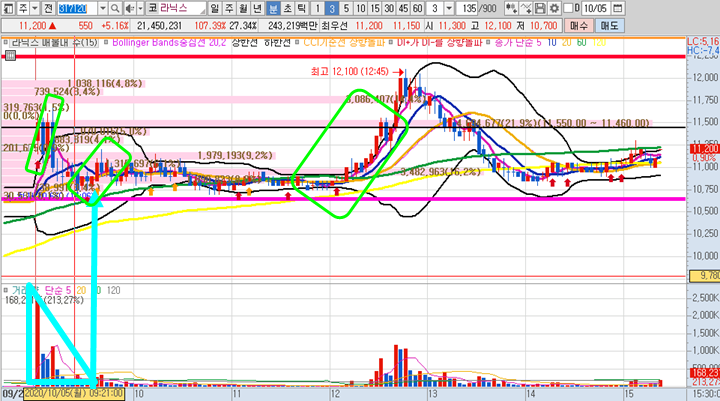This screenshot has height=401, width=720.
Task: Select the 3 minute interval button
Action: [332, 8]
